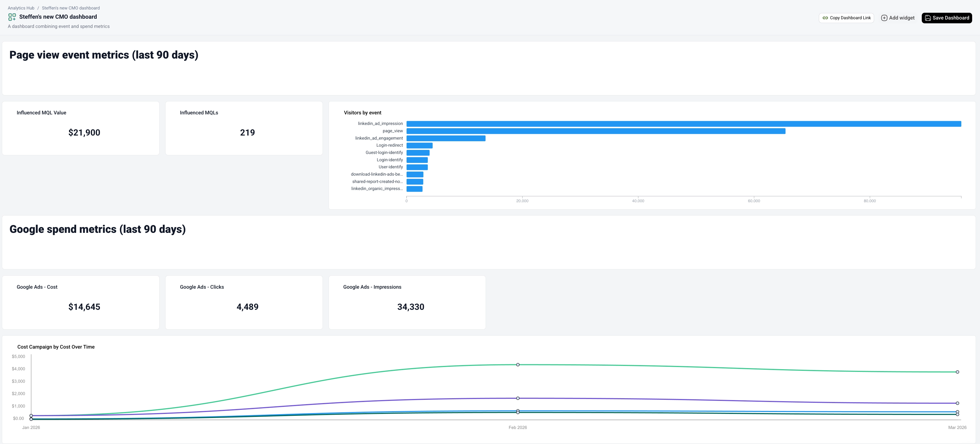Click the linkedin_ad_engagement bar
This screenshot has height=444, width=980.
(446, 138)
